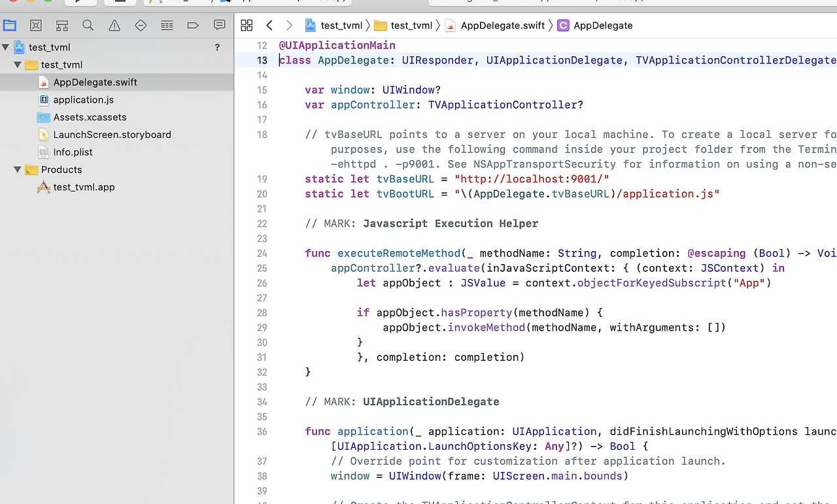Click the 'Override point for customization' comment
Image resolution: width=837 pixels, height=504 pixels.
click(528, 461)
